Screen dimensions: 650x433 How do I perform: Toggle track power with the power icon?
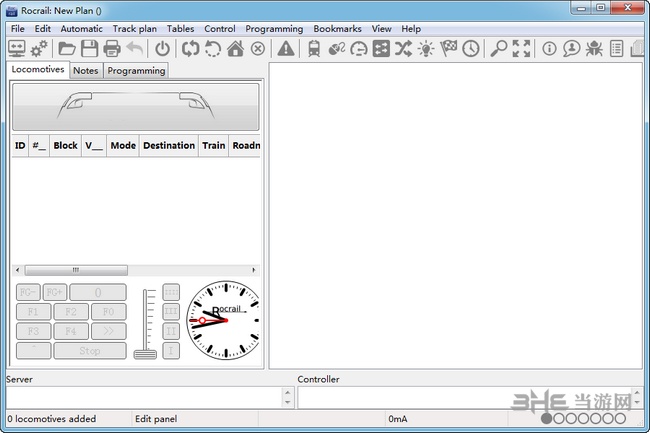[x=162, y=49]
